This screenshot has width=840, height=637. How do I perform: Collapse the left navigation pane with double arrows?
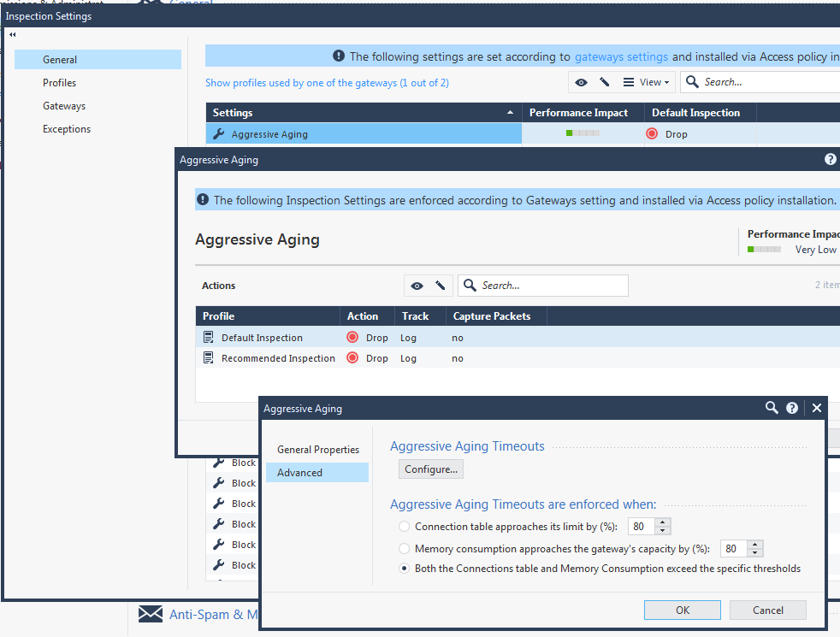coord(13,35)
